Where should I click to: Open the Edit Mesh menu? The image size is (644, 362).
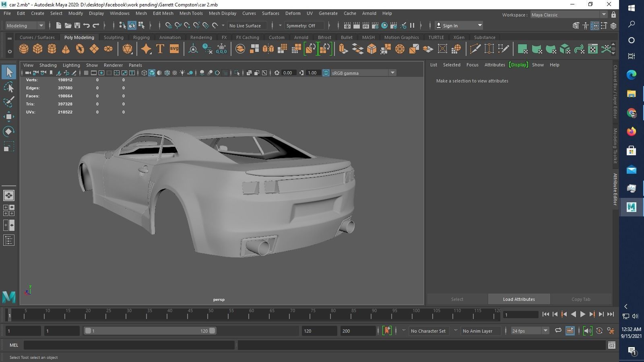[163, 13]
